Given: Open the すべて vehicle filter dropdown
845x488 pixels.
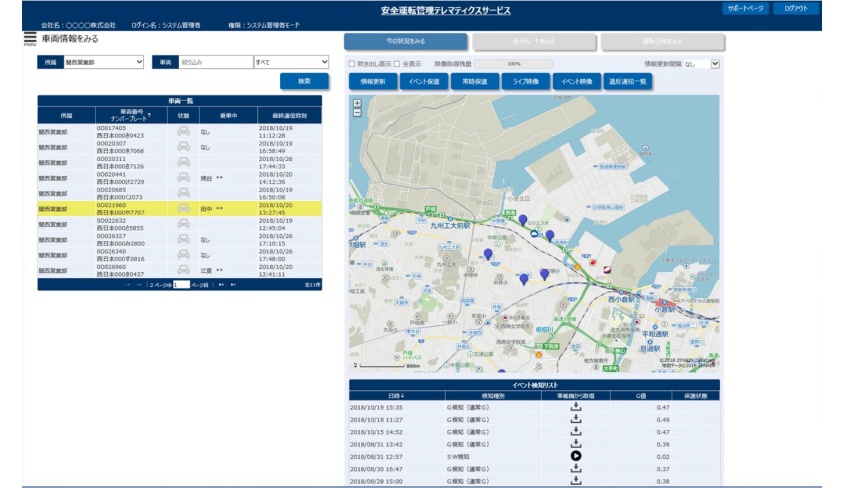Looking at the screenshot, I should click(291, 62).
